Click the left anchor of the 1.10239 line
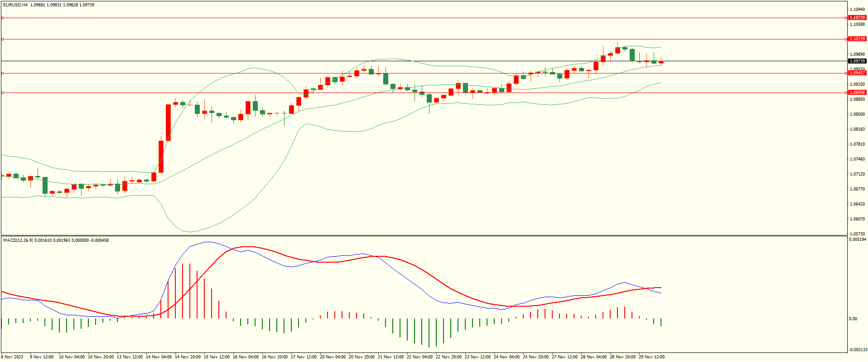This screenshot has width=868, height=362. [x=2, y=39]
